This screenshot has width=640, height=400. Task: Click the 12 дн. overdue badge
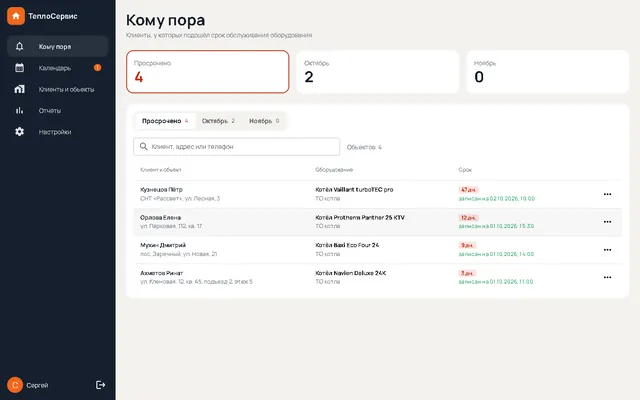468,217
